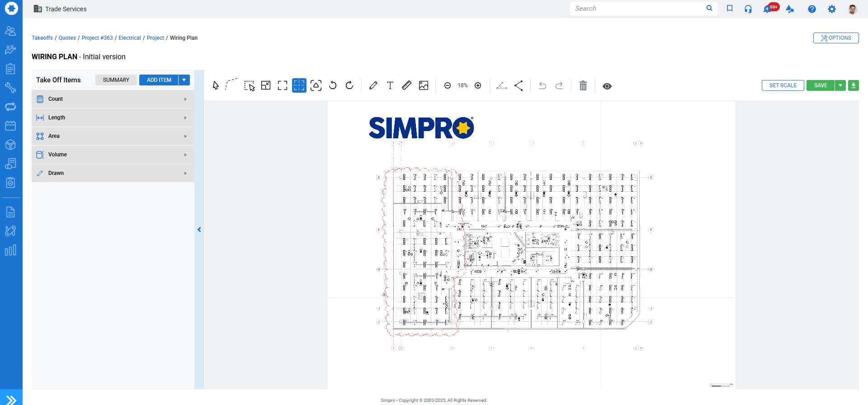Viewport: 868px width, 405px height.
Task: Open the Add Item dropdown arrow
Action: 184,80
